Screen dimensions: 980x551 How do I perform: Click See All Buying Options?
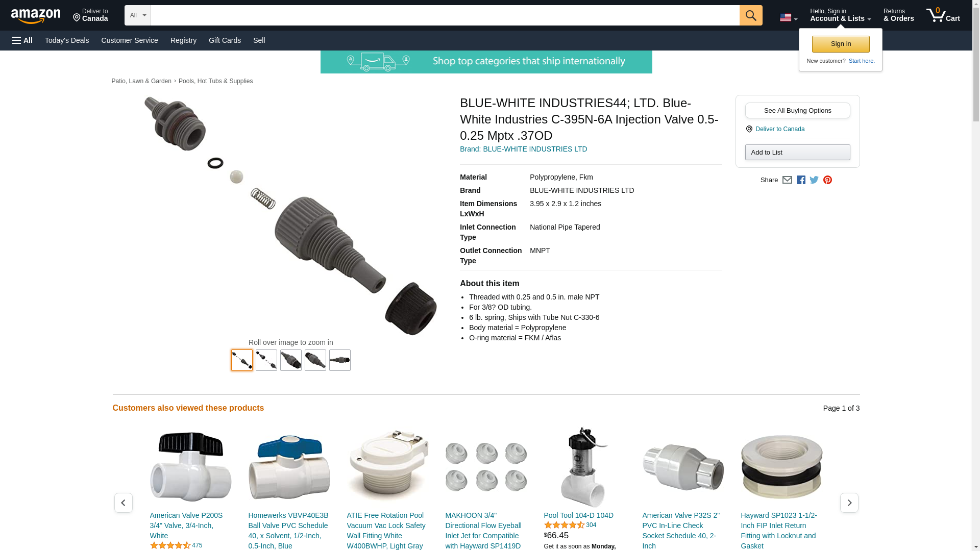point(797,111)
